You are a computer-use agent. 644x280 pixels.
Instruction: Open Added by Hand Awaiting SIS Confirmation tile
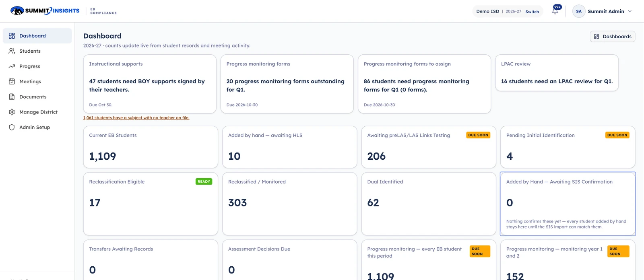(x=568, y=204)
